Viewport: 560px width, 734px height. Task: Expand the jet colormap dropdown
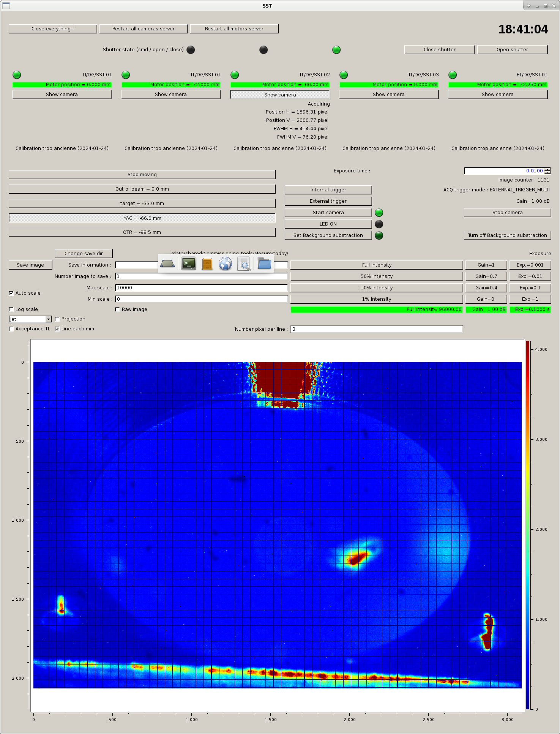pos(48,319)
